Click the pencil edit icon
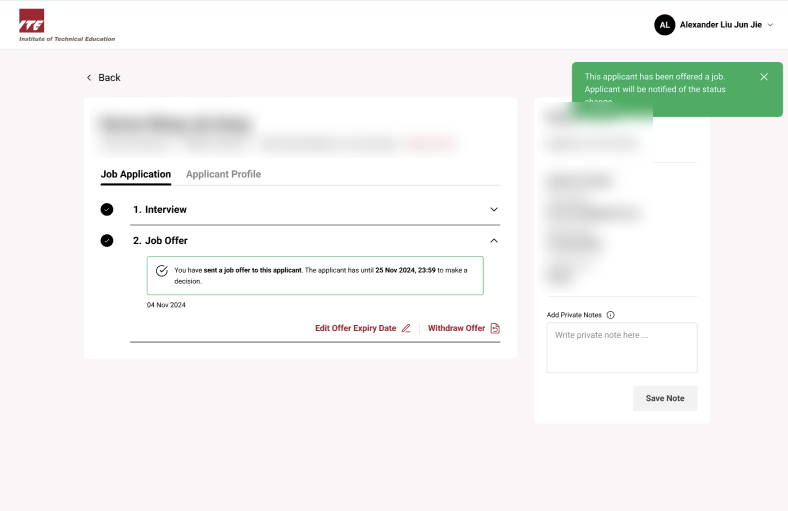The height and width of the screenshot is (511, 788). [406, 328]
